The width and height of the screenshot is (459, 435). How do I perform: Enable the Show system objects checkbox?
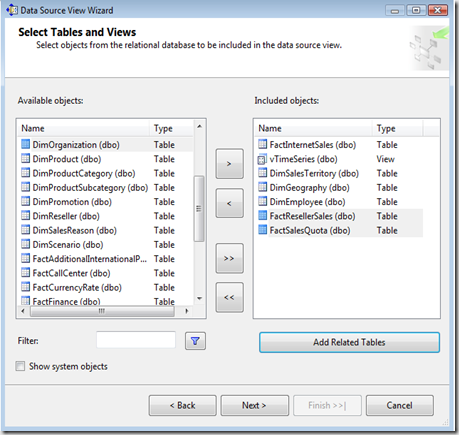tap(20, 366)
